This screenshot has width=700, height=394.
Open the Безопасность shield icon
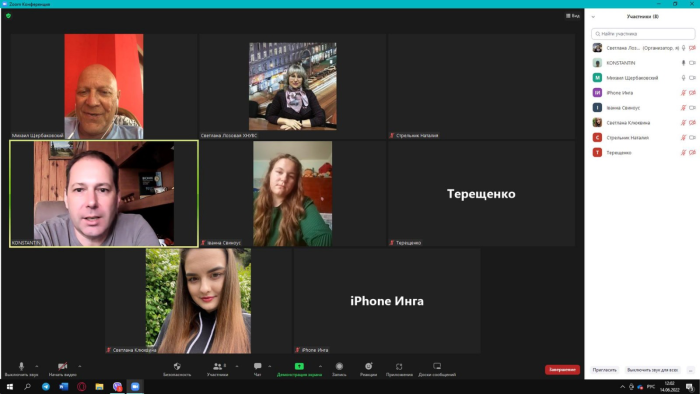[x=177, y=366]
